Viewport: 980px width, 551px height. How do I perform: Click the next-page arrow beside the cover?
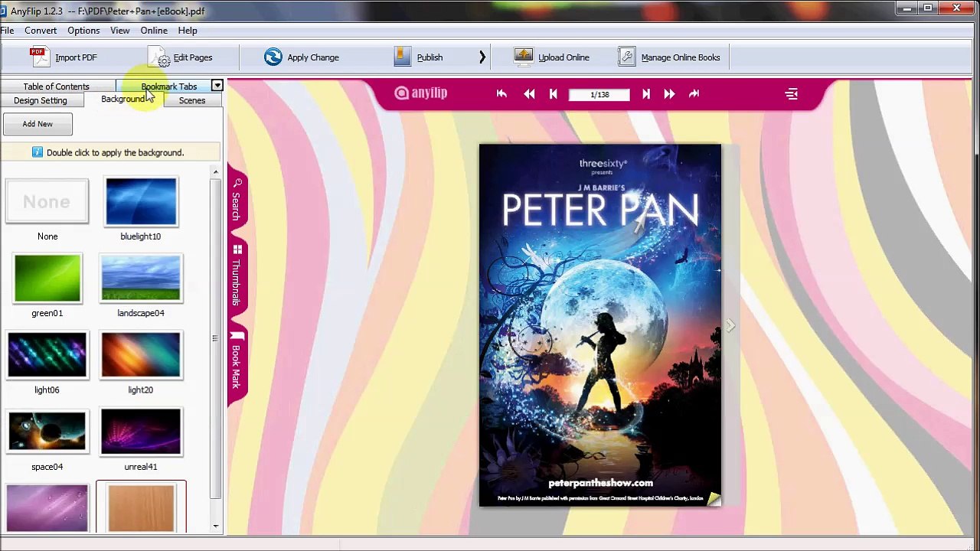point(730,326)
